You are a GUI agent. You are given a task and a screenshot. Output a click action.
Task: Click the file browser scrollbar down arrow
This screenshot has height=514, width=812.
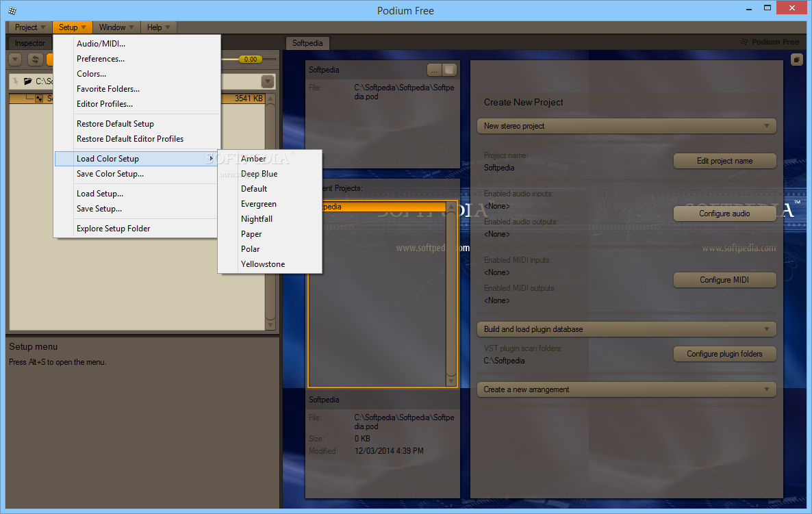(x=270, y=325)
